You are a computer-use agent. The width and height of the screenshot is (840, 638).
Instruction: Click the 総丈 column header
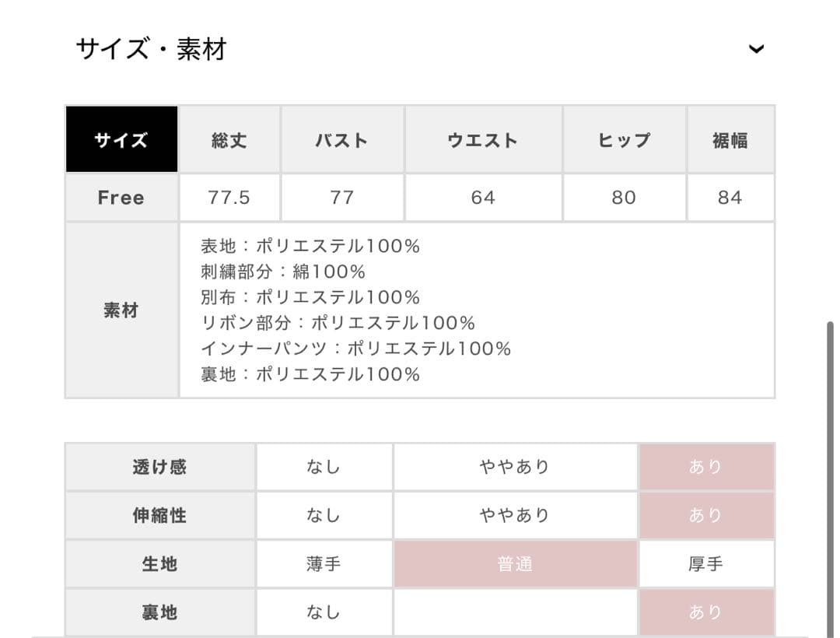point(229,139)
